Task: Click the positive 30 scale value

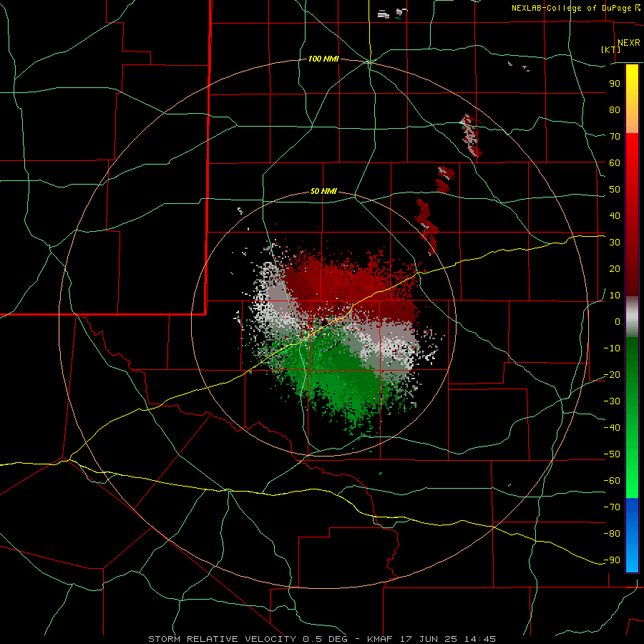Action: [x=615, y=243]
